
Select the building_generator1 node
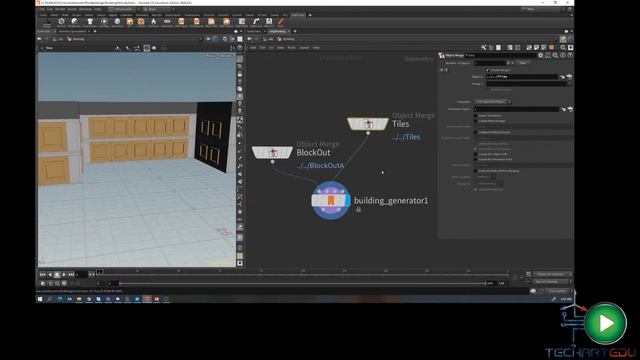coord(331,200)
